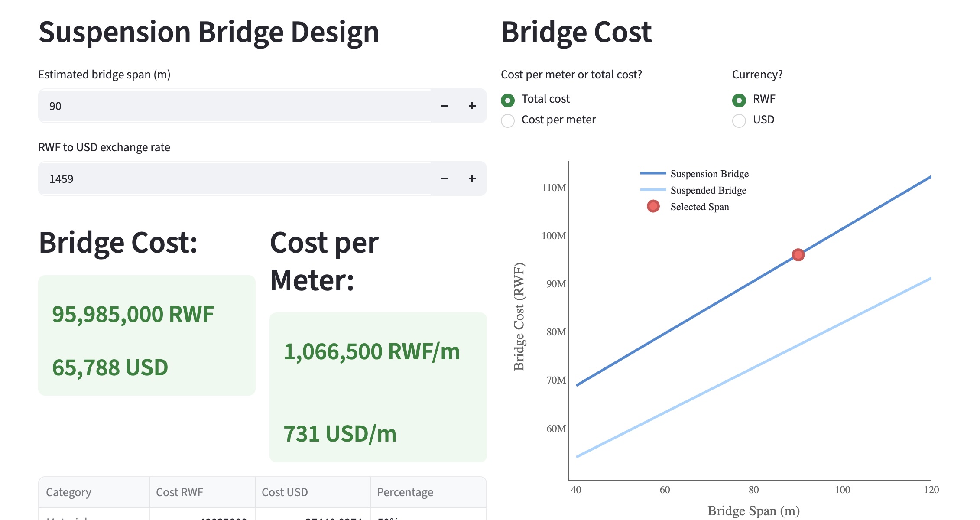Click the Bridge Span (m) axis title
The height and width of the screenshot is (520, 980).
[753, 511]
